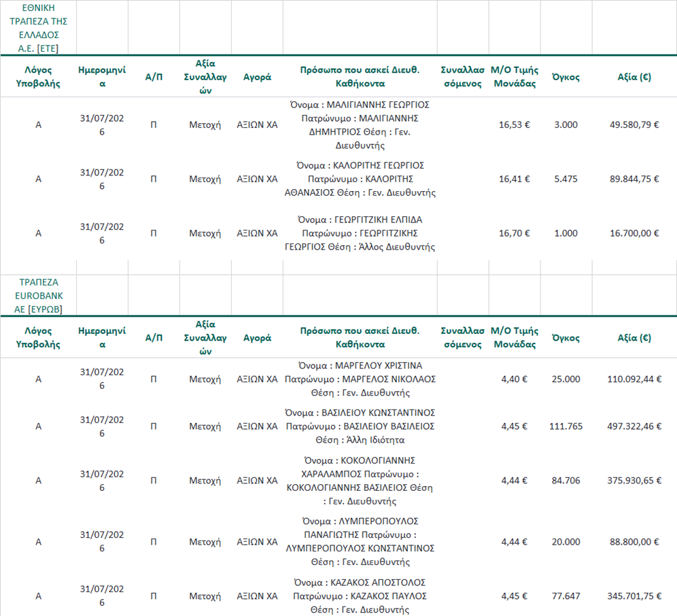This screenshot has width=677, height=616.
Task: Click price cell 4,40 €
Action: pos(515,379)
